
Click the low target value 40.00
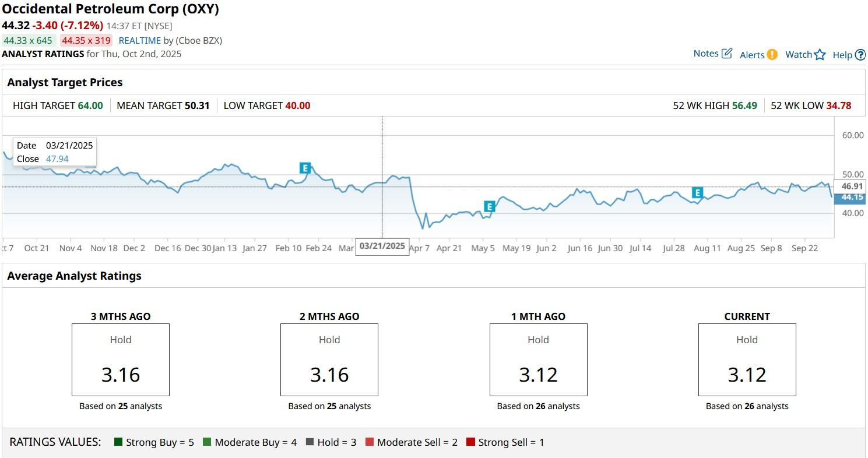pyautogui.click(x=298, y=105)
